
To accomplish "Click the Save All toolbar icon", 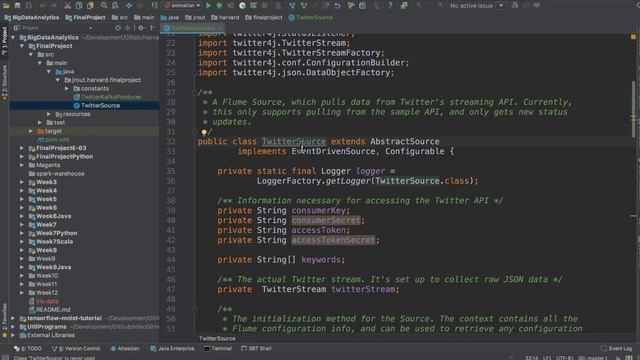I will 17,6.
